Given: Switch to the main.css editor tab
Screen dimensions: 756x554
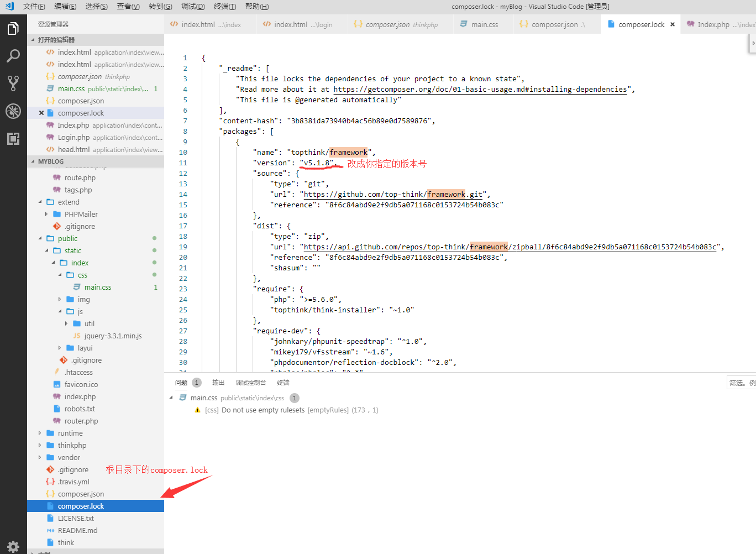Looking at the screenshot, I should (x=484, y=24).
